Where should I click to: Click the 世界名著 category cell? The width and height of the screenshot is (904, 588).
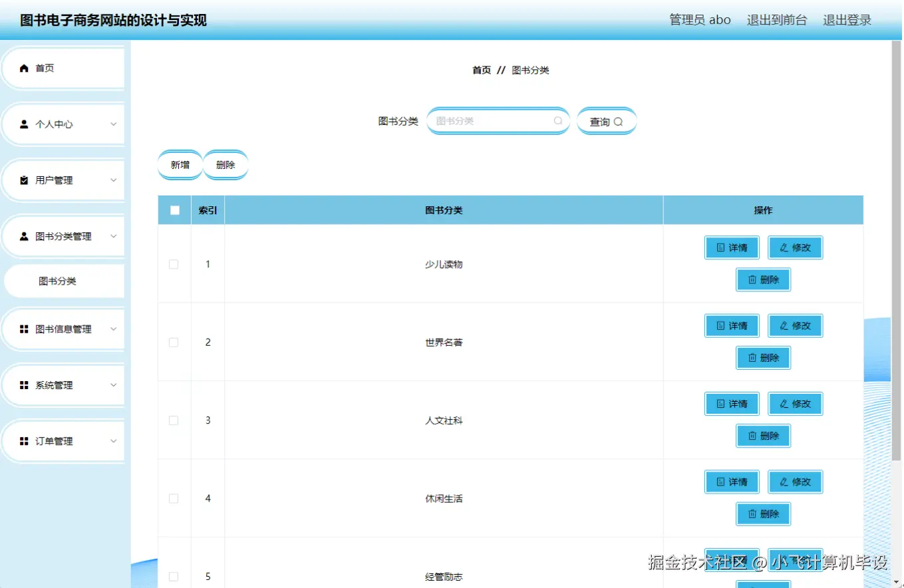(444, 342)
